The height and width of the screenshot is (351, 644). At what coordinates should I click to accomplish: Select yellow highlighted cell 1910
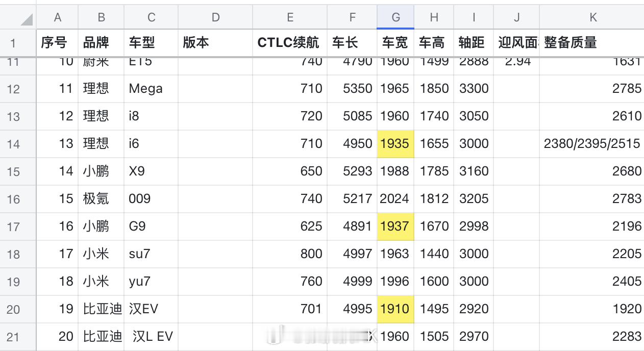tap(395, 309)
